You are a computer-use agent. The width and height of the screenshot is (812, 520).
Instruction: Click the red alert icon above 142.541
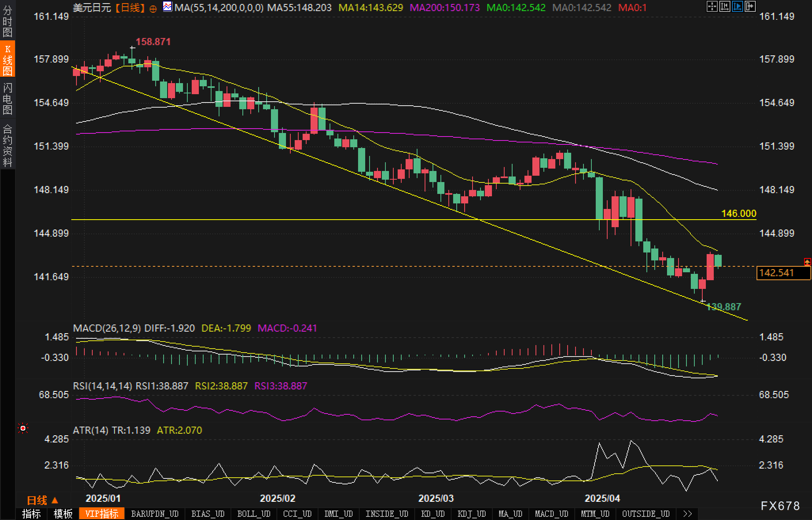coord(807,262)
